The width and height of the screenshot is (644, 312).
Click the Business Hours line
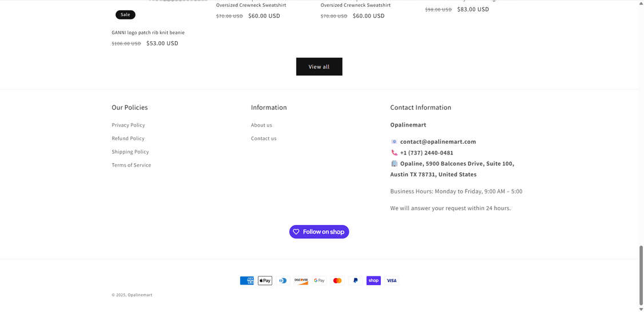click(456, 191)
